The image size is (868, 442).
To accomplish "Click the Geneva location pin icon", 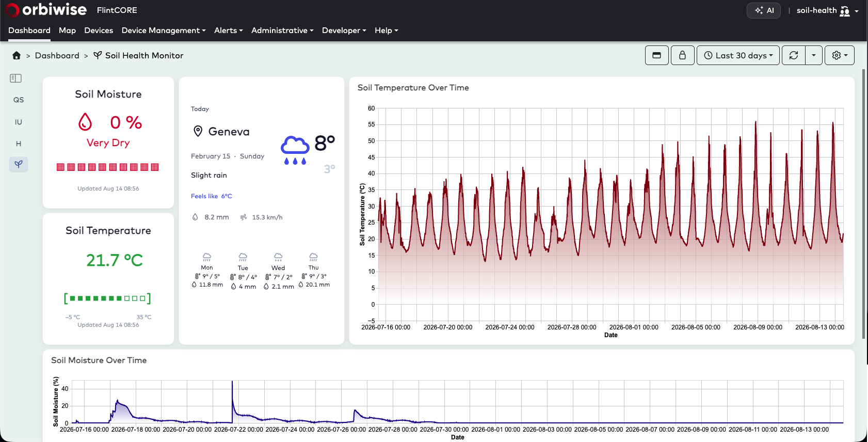I will pos(198,131).
